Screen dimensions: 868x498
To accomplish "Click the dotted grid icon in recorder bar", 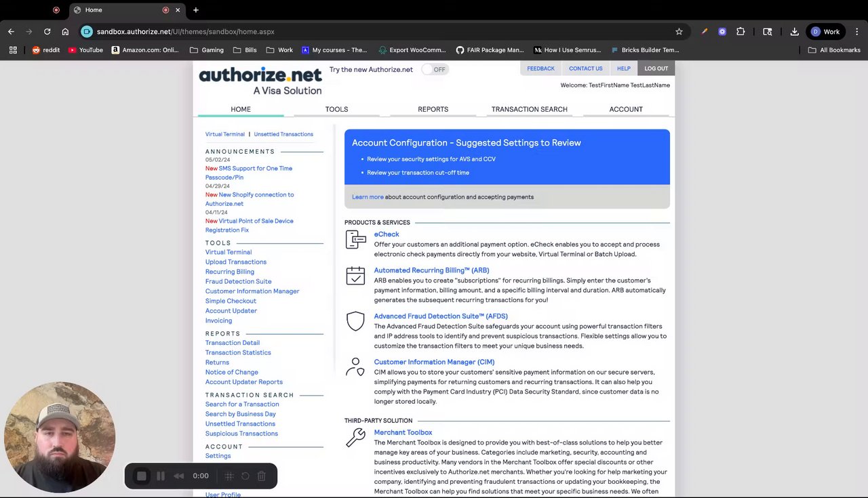I will [229, 476].
